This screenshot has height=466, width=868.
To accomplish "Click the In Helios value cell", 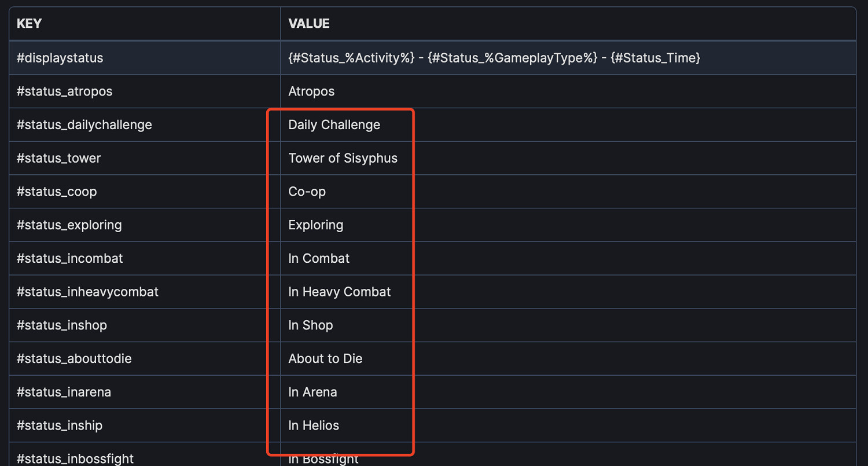I will click(x=314, y=425).
